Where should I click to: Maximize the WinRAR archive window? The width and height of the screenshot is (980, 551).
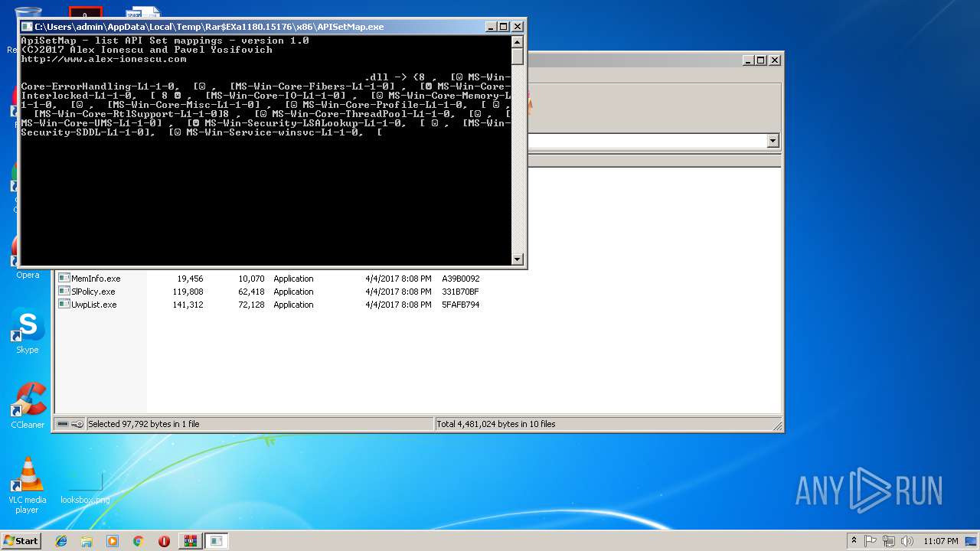click(761, 60)
